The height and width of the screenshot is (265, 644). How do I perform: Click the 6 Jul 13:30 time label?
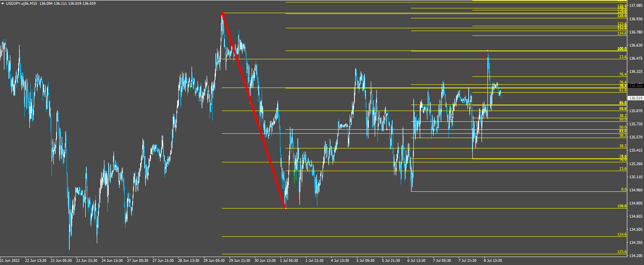(417, 261)
